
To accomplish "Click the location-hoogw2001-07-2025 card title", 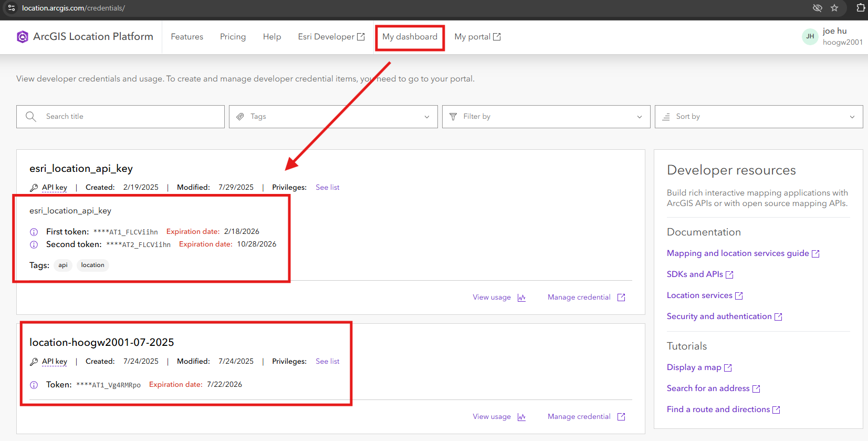I will (x=101, y=343).
